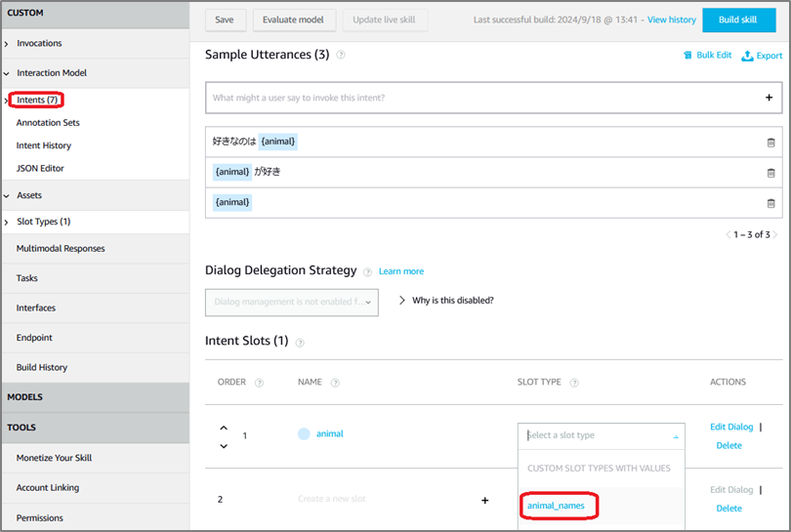The width and height of the screenshot is (791, 532).
Task: Open the Tasks page
Action: [26, 278]
